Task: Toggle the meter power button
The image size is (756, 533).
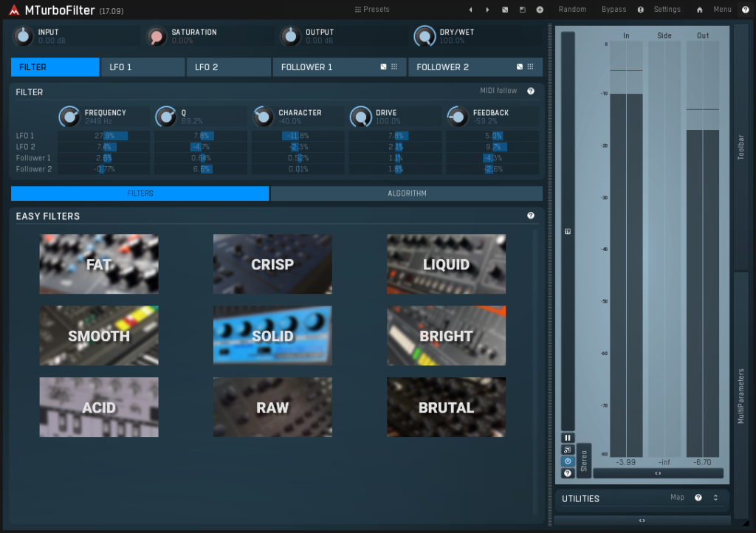Action: [568, 461]
